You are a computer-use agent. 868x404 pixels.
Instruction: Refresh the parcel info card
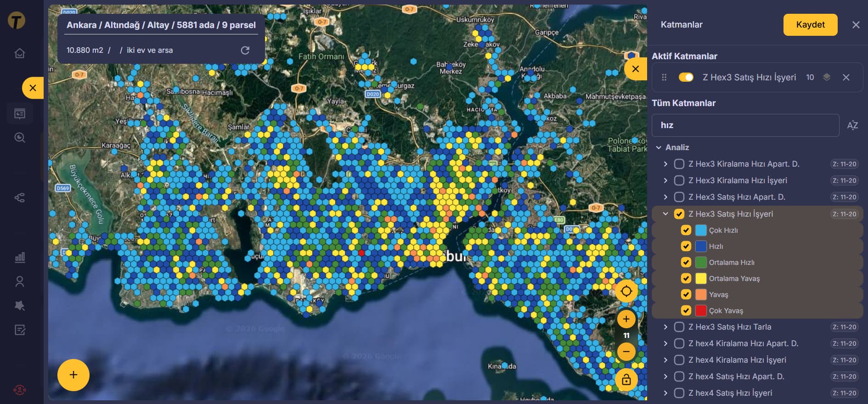[245, 50]
